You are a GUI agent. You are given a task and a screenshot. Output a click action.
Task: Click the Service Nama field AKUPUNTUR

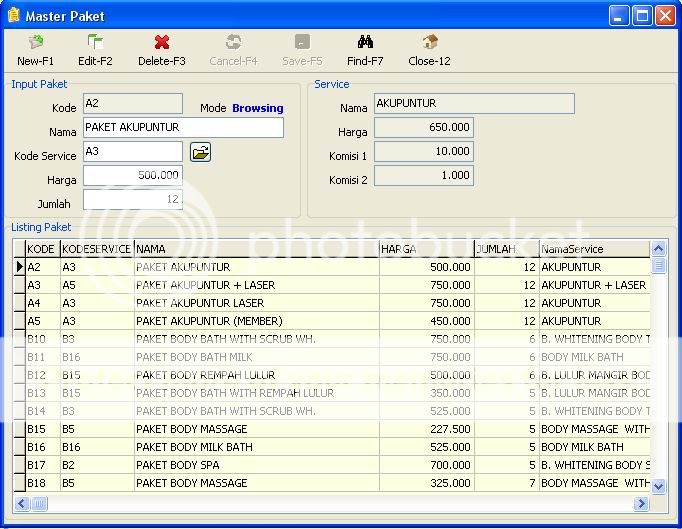click(x=474, y=104)
